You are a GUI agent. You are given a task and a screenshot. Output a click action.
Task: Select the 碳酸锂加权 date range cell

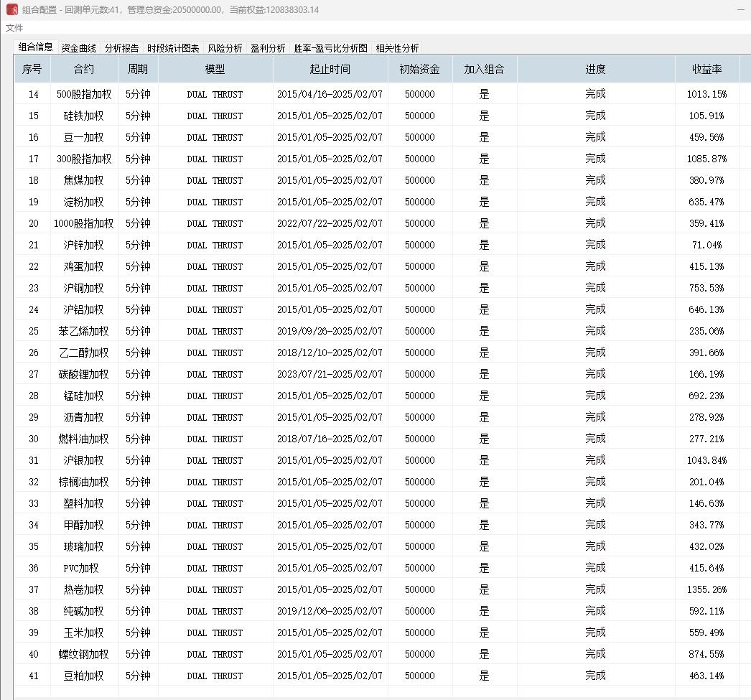[x=330, y=374]
